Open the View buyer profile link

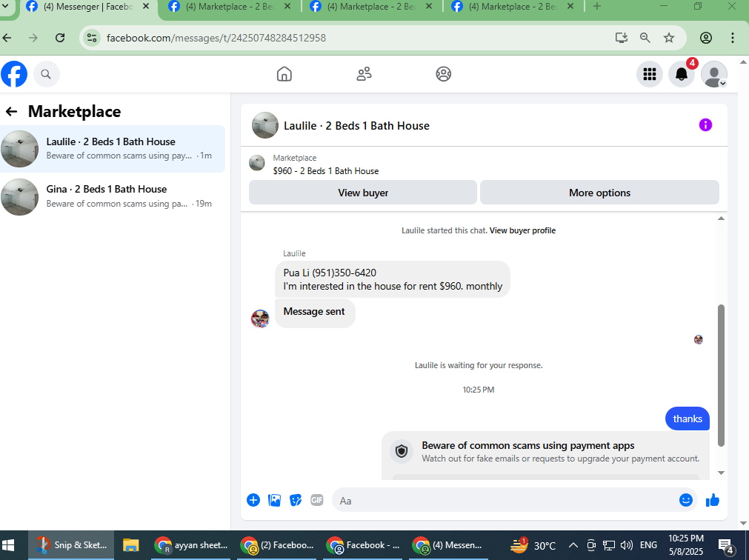pos(522,230)
